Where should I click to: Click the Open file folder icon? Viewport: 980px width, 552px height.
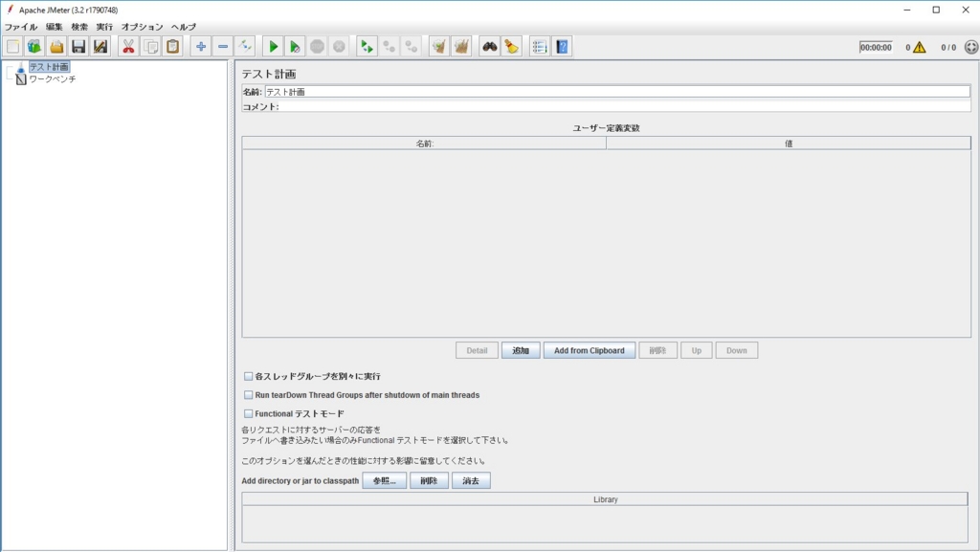coord(56,47)
